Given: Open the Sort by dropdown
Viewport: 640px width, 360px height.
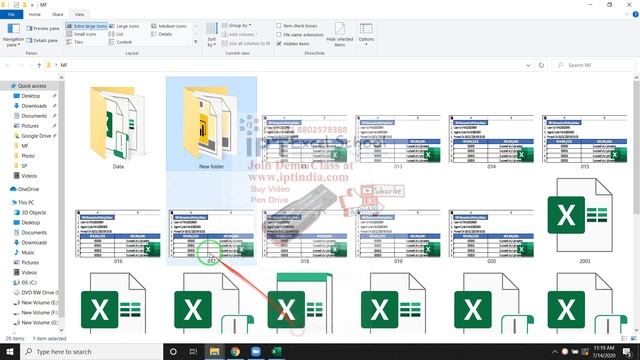Looking at the screenshot, I should coord(211,35).
